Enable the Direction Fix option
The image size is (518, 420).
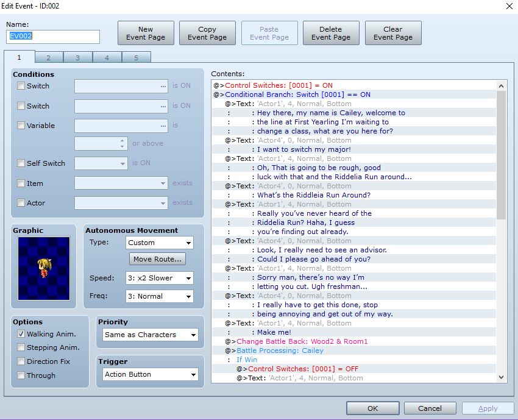pos(21,361)
